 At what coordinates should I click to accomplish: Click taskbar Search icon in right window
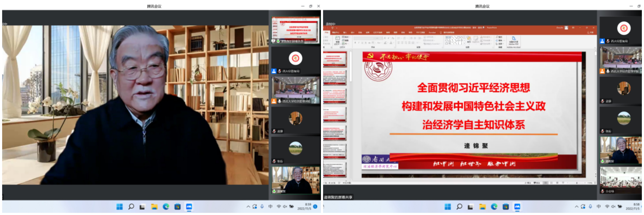(459, 207)
